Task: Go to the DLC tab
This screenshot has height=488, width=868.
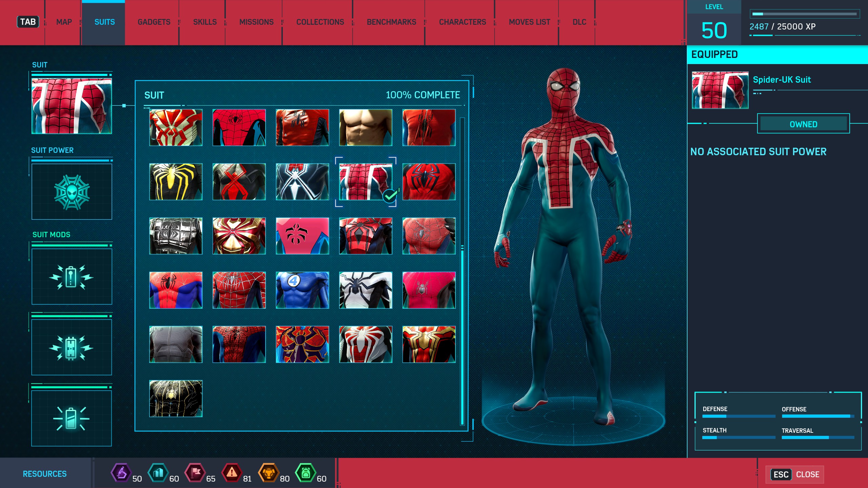Action: pyautogui.click(x=579, y=22)
